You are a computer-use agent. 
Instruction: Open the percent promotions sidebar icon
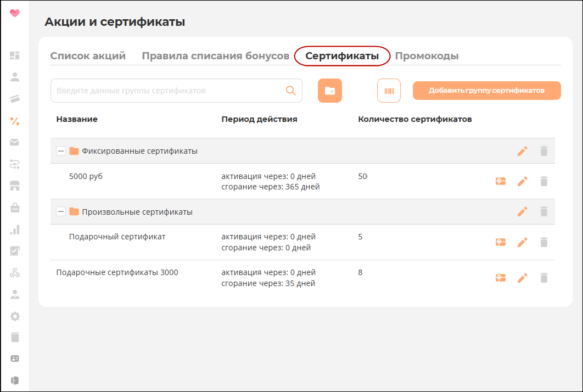click(14, 121)
